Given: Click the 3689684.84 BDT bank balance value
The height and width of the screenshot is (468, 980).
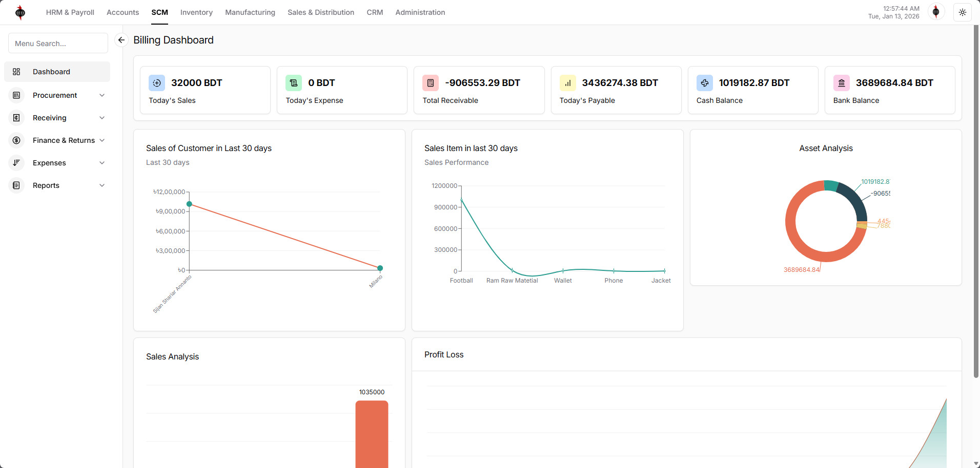Looking at the screenshot, I should coord(894,83).
